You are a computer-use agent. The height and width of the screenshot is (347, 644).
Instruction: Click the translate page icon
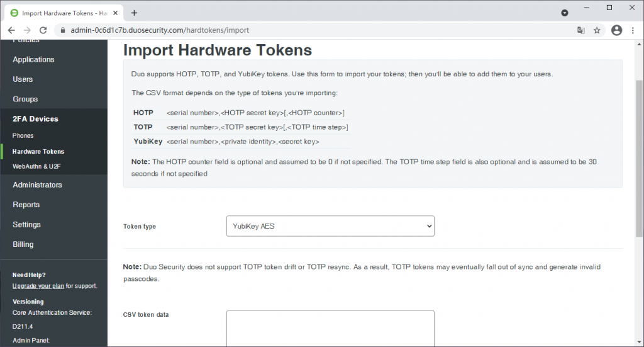tap(581, 30)
